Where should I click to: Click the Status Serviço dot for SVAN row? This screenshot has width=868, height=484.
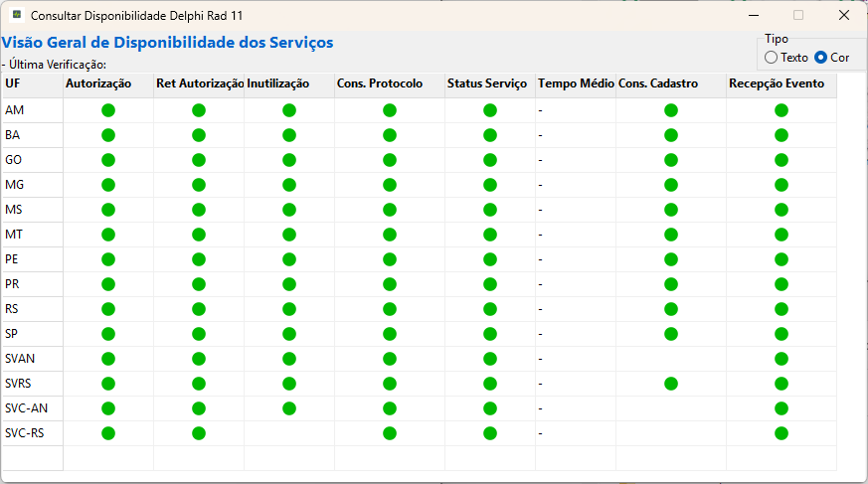[490, 359]
